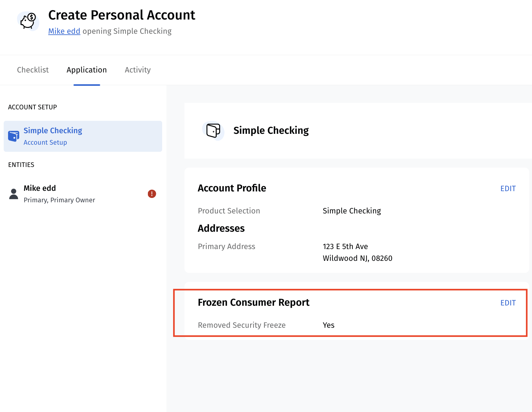Open the Mike edd profile link

[x=64, y=31]
